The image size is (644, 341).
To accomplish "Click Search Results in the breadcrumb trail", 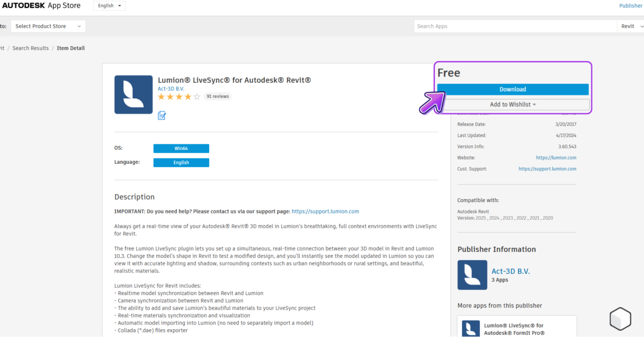I will (30, 48).
